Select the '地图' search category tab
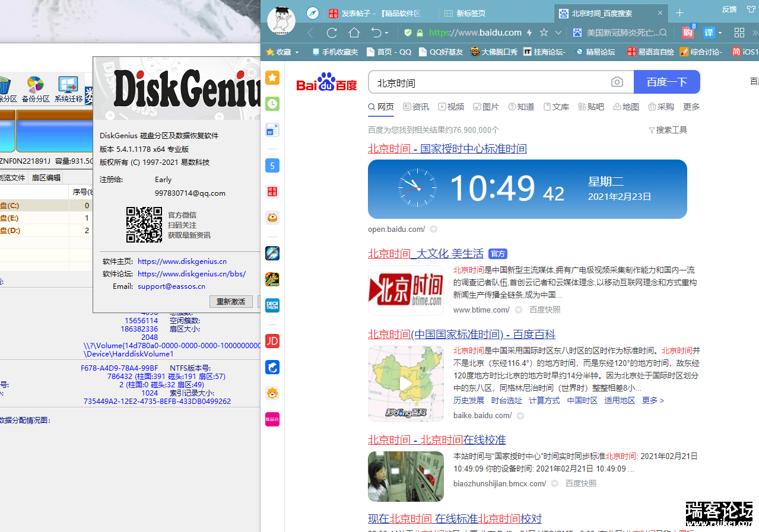 (626, 107)
